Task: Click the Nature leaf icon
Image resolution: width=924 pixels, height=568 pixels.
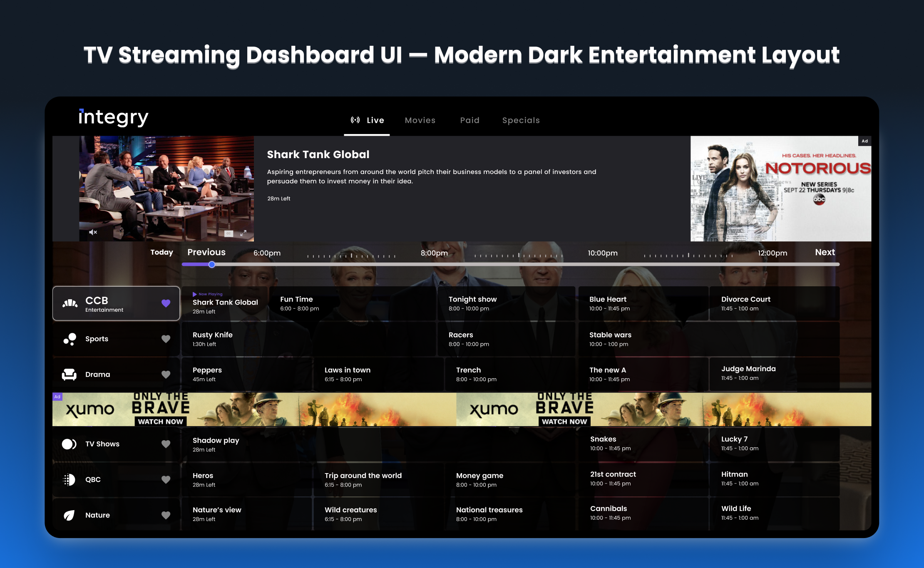Action: 69,515
